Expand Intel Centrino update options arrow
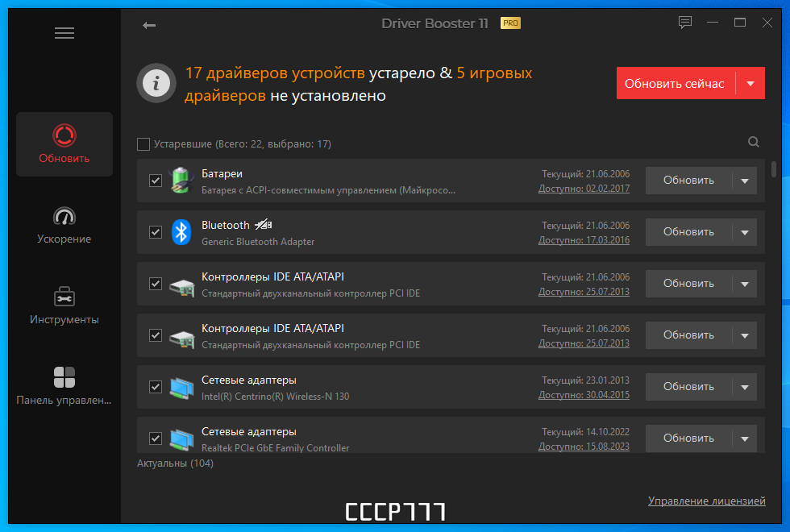Image resolution: width=790 pixels, height=532 pixels. (x=745, y=387)
